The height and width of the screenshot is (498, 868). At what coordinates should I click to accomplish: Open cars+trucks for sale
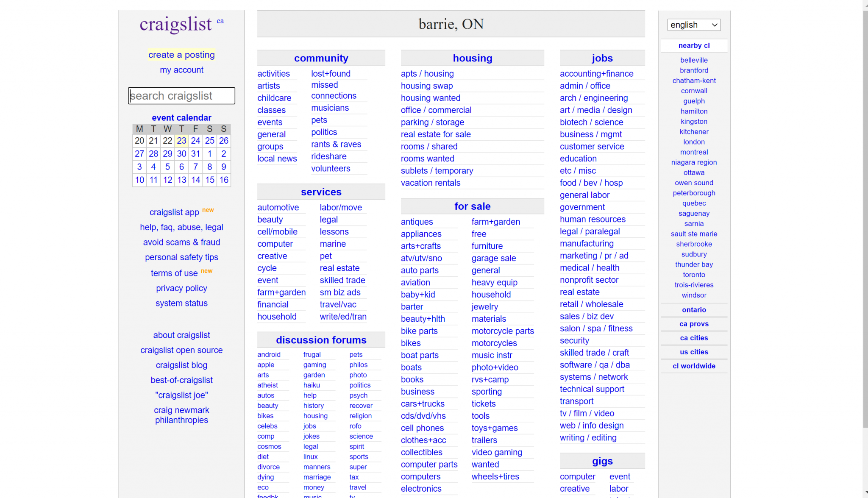click(423, 404)
